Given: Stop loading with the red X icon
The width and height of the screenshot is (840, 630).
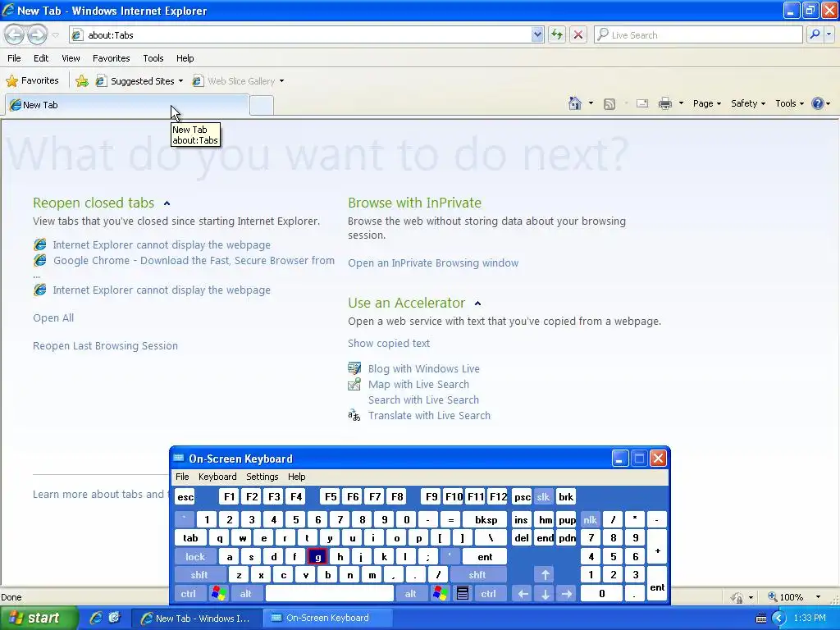Looking at the screenshot, I should [x=578, y=34].
